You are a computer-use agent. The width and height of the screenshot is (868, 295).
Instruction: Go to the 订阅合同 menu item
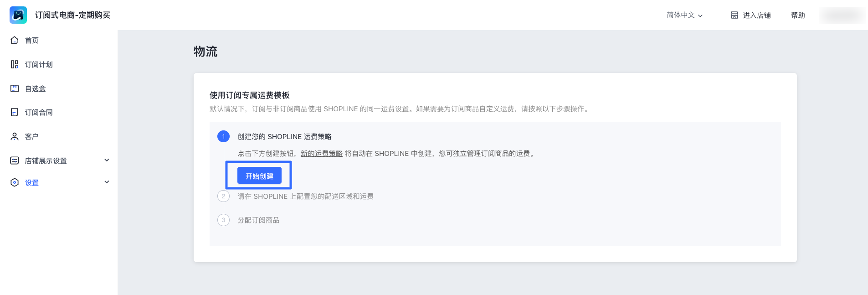coord(39,113)
